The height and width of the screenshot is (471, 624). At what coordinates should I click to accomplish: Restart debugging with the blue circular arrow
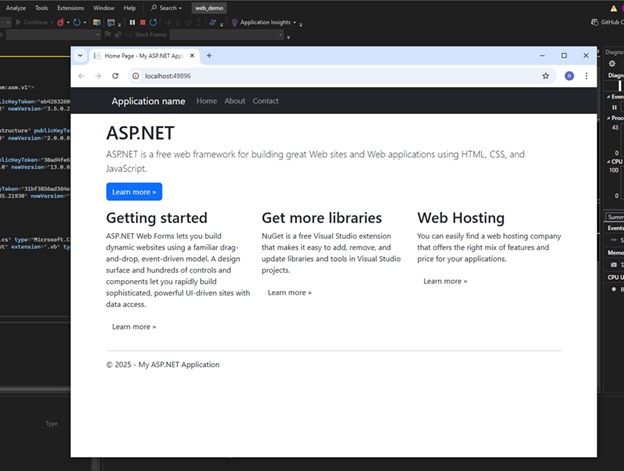[153, 22]
